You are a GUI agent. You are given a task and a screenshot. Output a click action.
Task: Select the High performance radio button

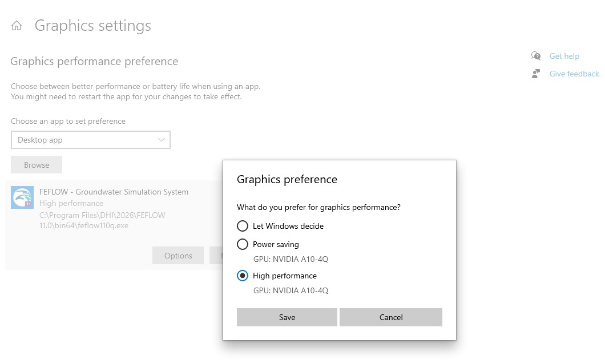click(x=243, y=276)
